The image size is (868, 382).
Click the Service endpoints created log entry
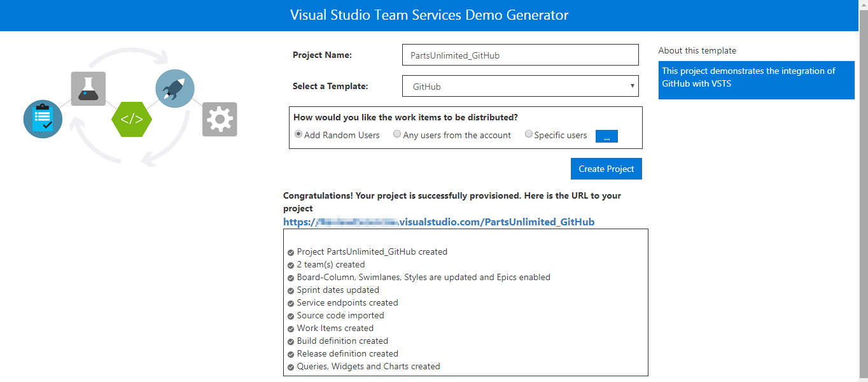[347, 302]
